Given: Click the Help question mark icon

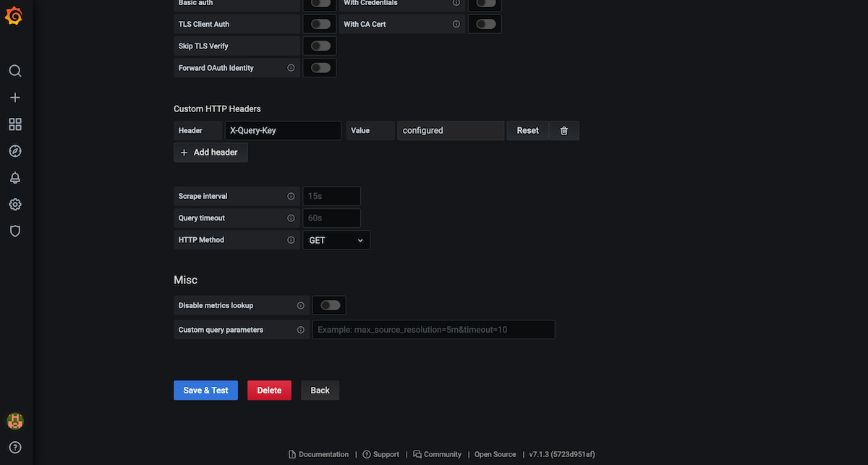Looking at the screenshot, I should 14,447.
